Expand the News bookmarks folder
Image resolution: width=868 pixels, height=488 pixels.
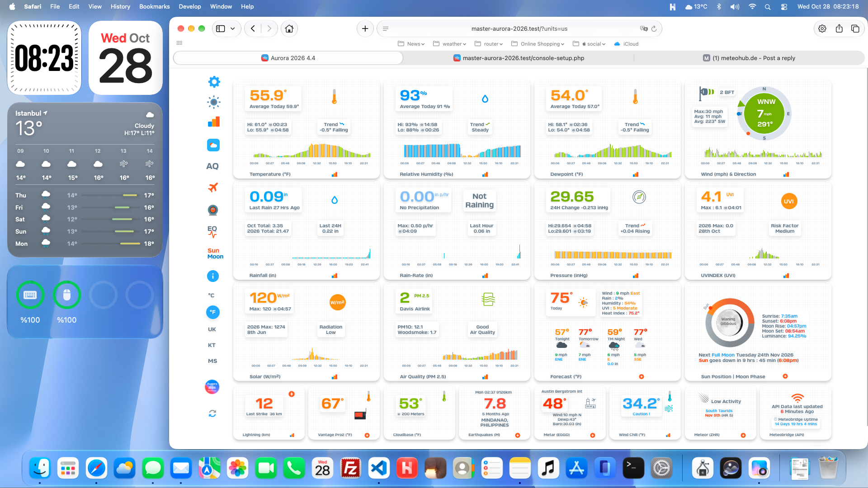411,44
